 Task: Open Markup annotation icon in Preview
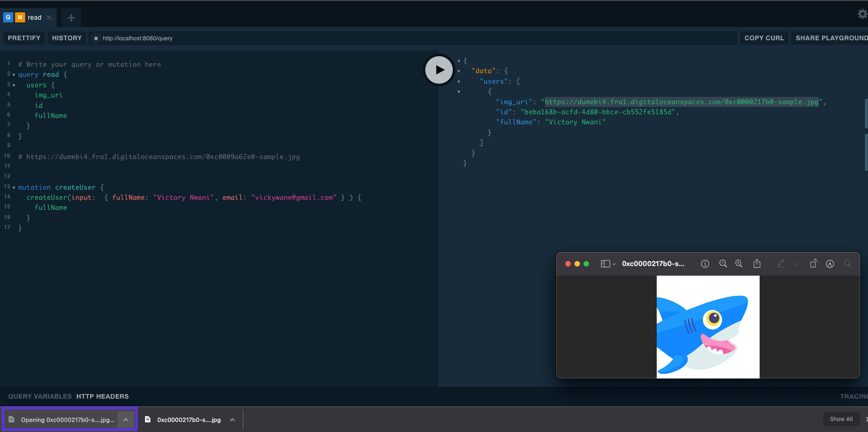click(x=830, y=264)
